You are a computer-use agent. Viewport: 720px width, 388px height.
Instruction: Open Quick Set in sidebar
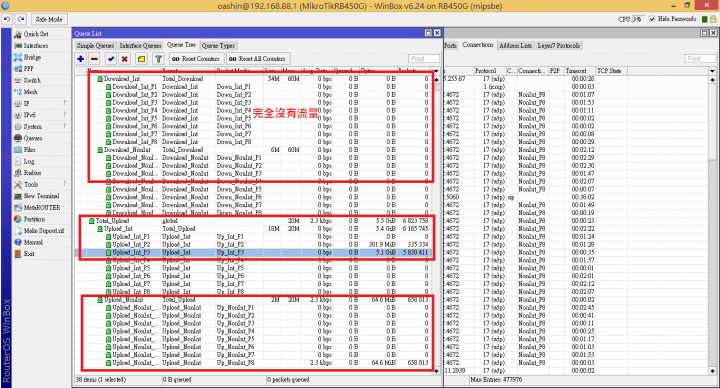click(x=36, y=34)
